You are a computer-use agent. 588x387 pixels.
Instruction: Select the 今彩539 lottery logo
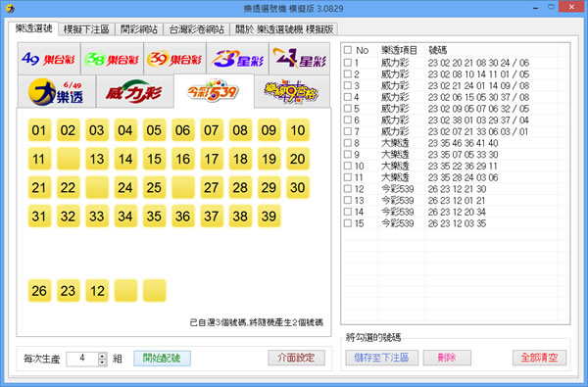point(214,91)
